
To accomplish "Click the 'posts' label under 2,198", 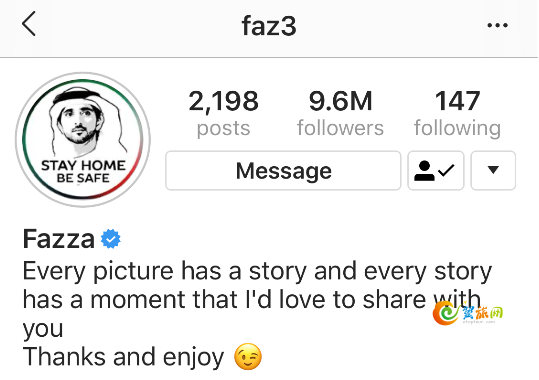I will coord(223,129).
